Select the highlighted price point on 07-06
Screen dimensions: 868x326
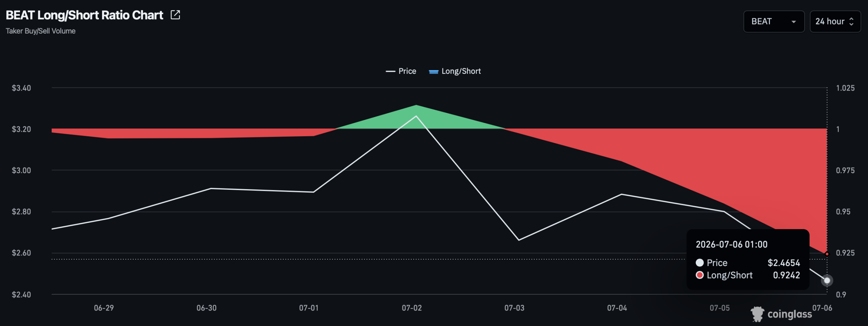pos(827,281)
